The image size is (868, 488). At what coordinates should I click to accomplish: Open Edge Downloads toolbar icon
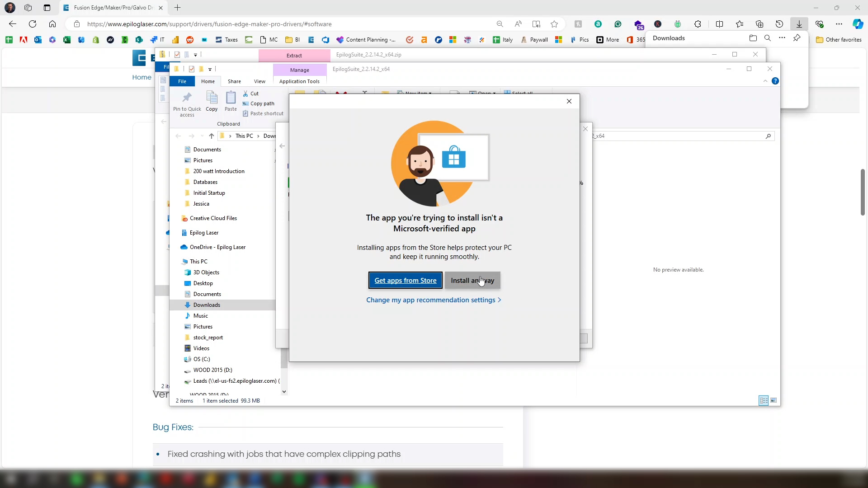tap(799, 24)
